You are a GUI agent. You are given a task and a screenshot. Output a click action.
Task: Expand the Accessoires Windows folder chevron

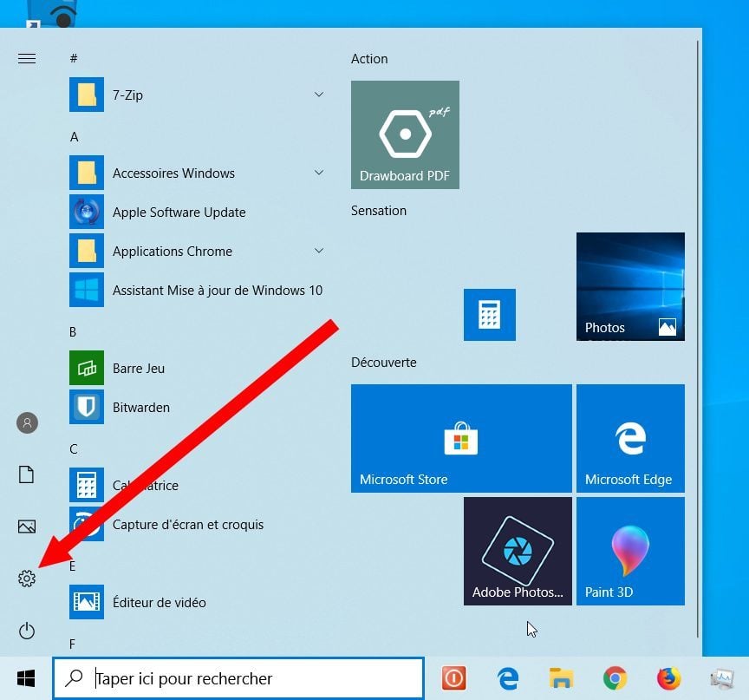point(319,173)
